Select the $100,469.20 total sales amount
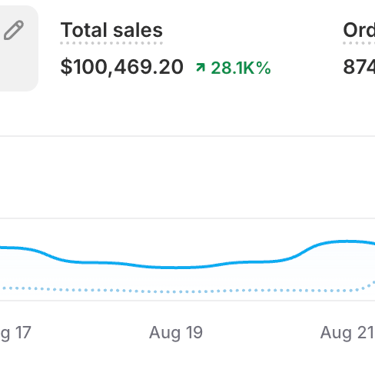Screen dimensions: 375x366 click(x=122, y=67)
